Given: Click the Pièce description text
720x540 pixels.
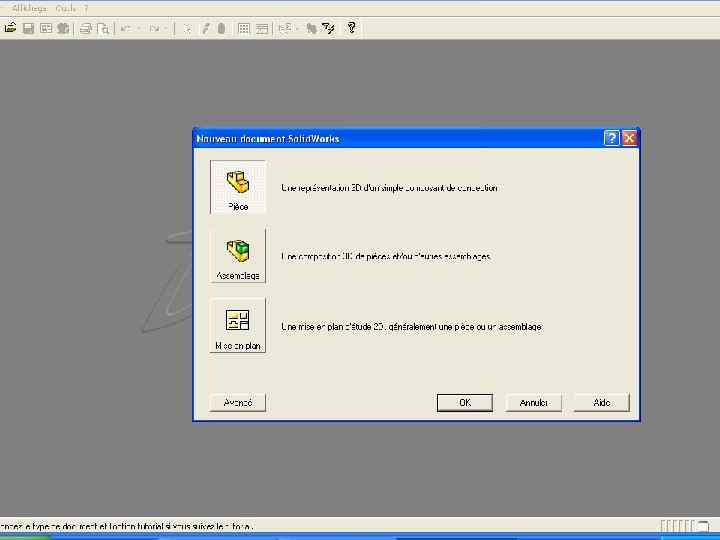Looking at the screenshot, I should [x=389, y=187].
